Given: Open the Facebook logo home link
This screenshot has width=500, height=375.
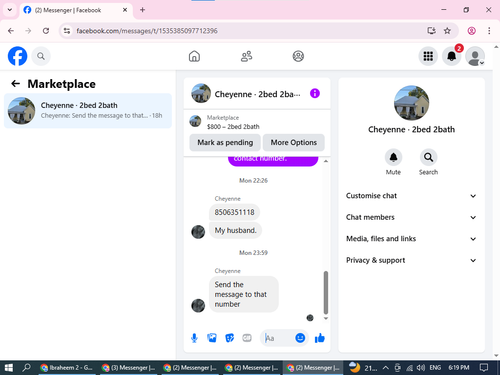Looking at the screenshot, I should click(x=17, y=56).
